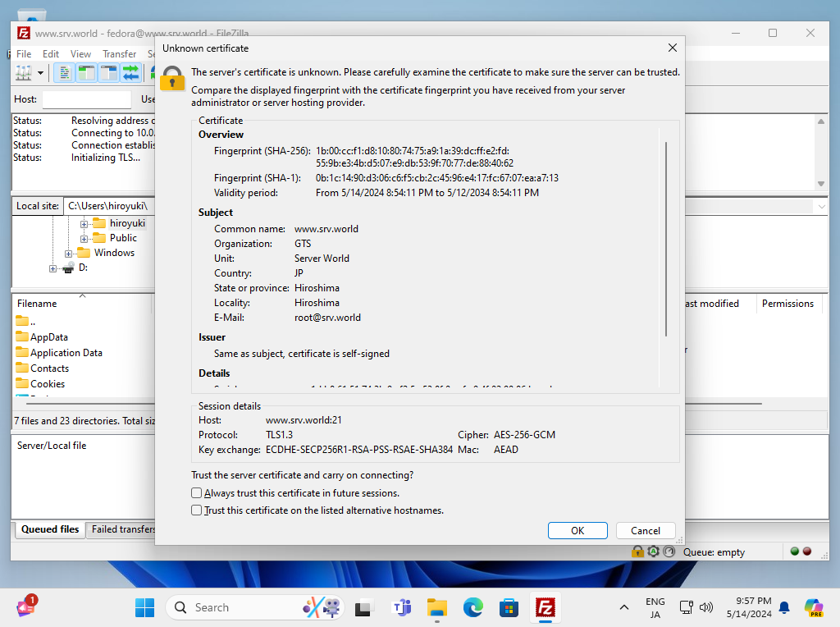Click the green activity indicator light
Image resolution: width=840 pixels, height=627 pixels.
tap(794, 551)
